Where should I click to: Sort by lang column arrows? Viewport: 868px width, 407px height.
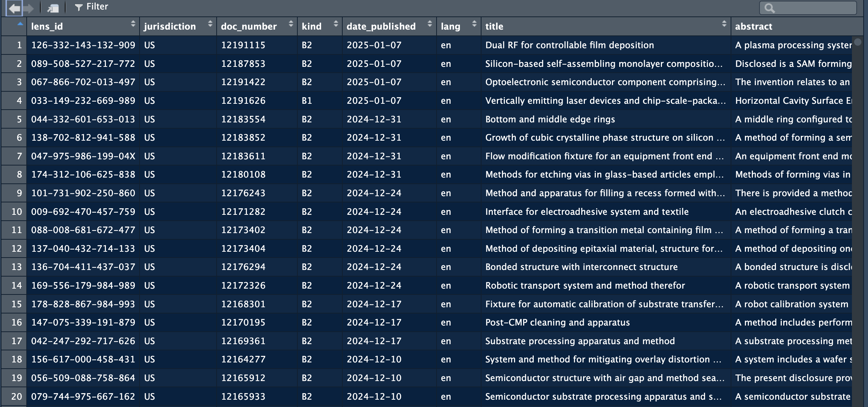(x=474, y=24)
